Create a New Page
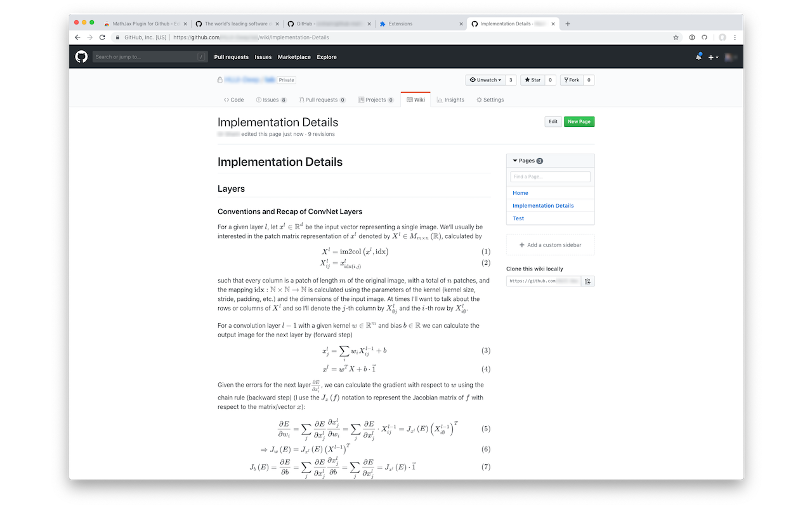Image resolution: width=812 pixels, height=508 pixels. point(579,121)
